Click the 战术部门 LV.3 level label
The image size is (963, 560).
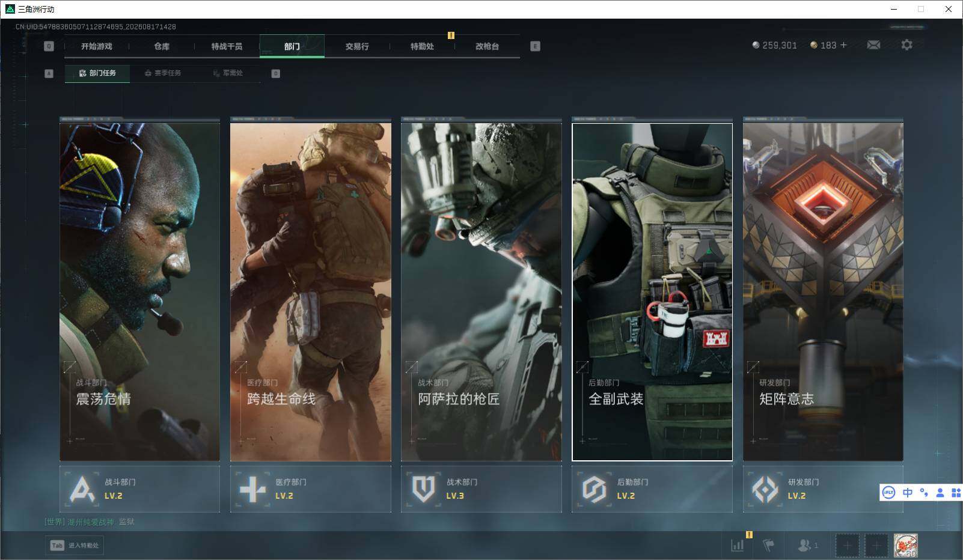(455, 496)
